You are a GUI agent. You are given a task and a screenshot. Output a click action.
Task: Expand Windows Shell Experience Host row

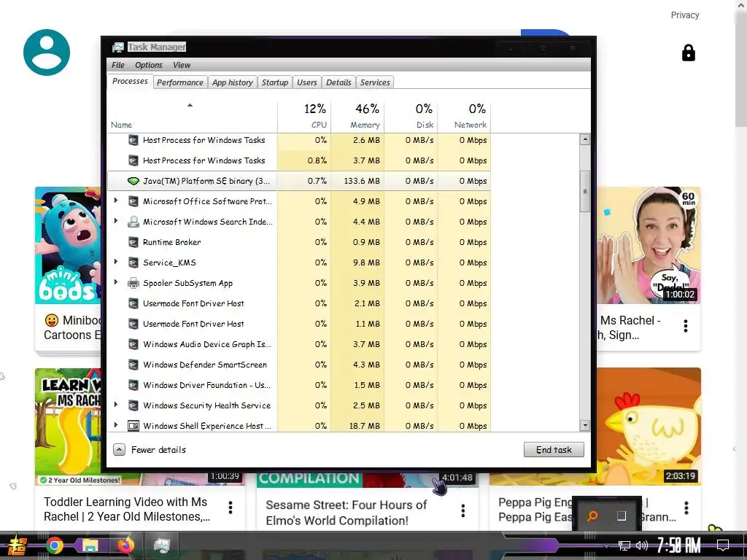[x=116, y=426]
